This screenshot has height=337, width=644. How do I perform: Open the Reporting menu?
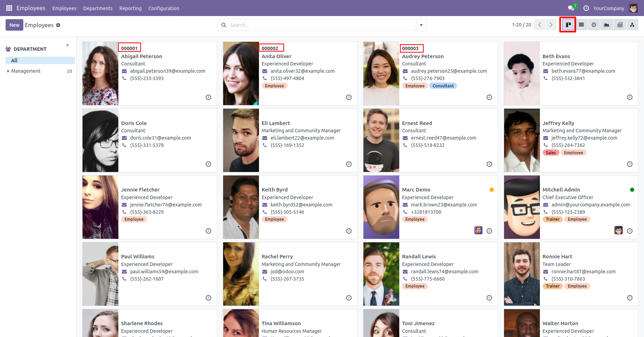pos(131,8)
